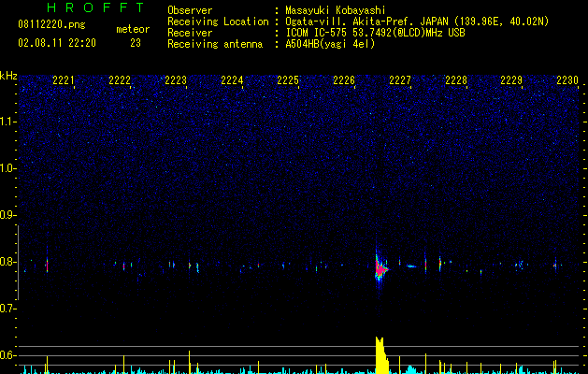Select receiver value ICOM IC-575 53.7492 MHz USB
Image resolution: width=588 pixels, height=374 pixels.
click(x=375, y=33)
